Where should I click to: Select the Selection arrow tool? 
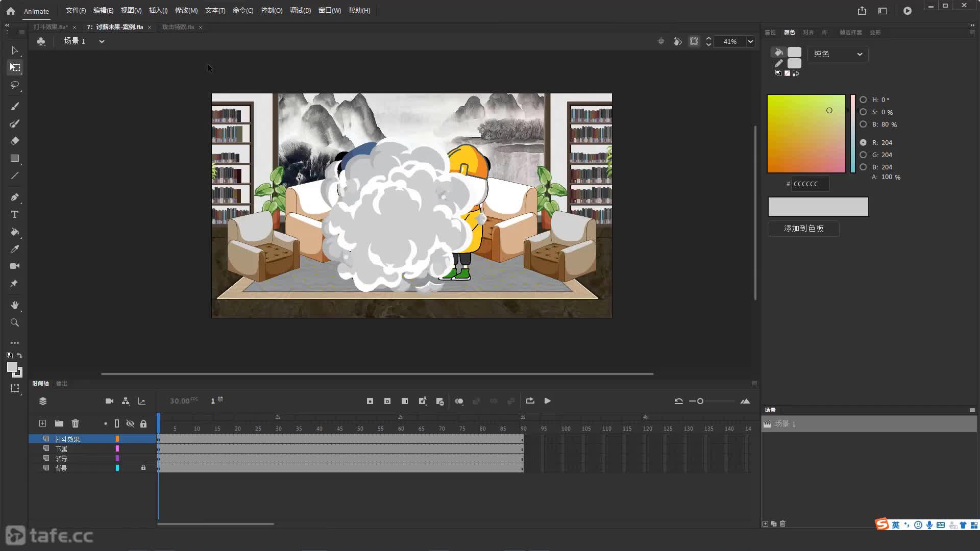(x=15, y=51)
